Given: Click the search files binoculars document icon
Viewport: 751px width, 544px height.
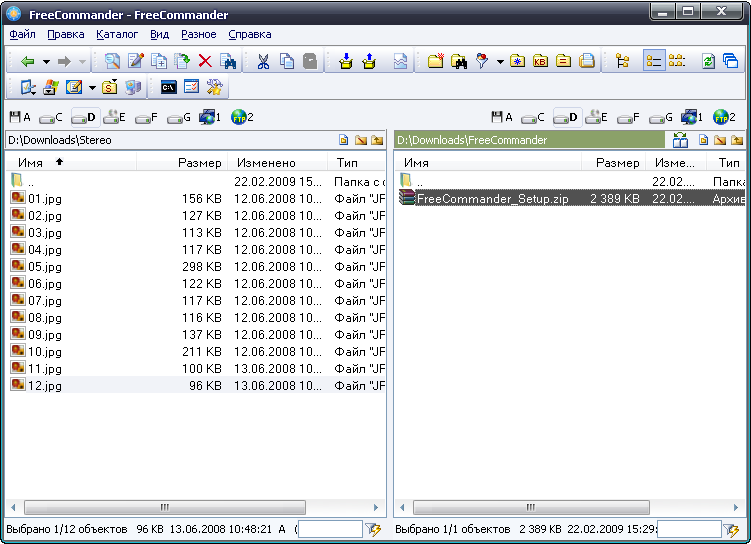Looking at the screenshot, I should point(228,61).
